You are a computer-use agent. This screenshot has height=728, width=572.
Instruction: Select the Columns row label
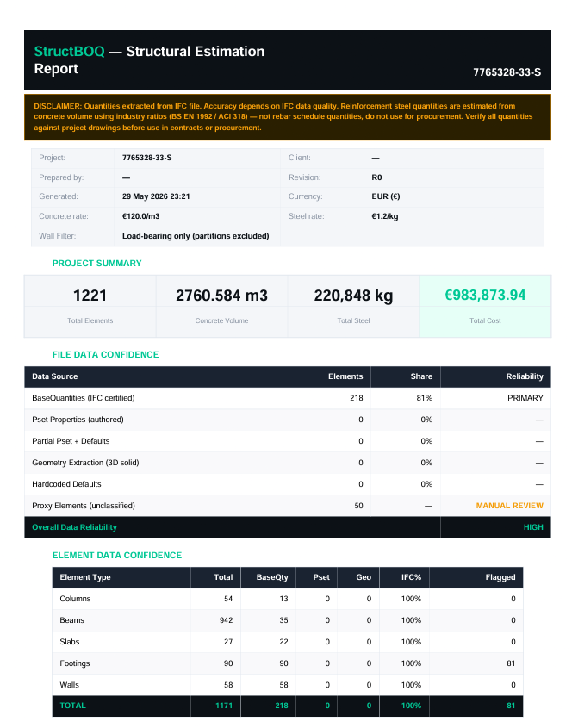(x=75, y=599)
